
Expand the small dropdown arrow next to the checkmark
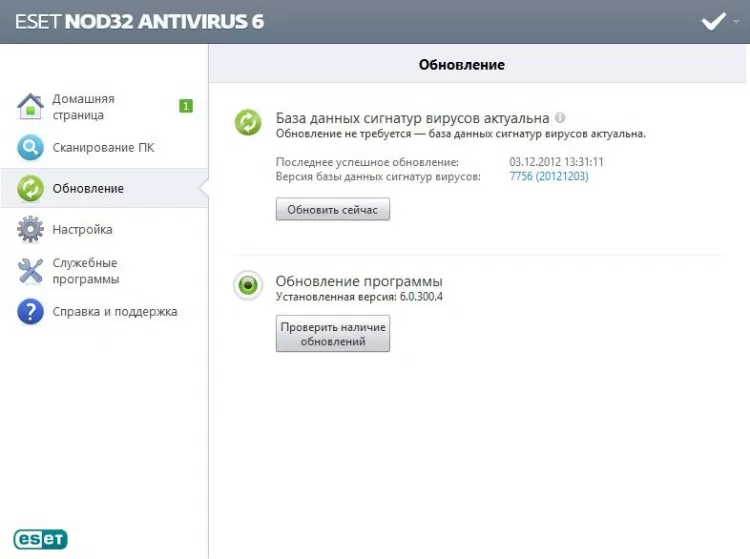point(736,22)
